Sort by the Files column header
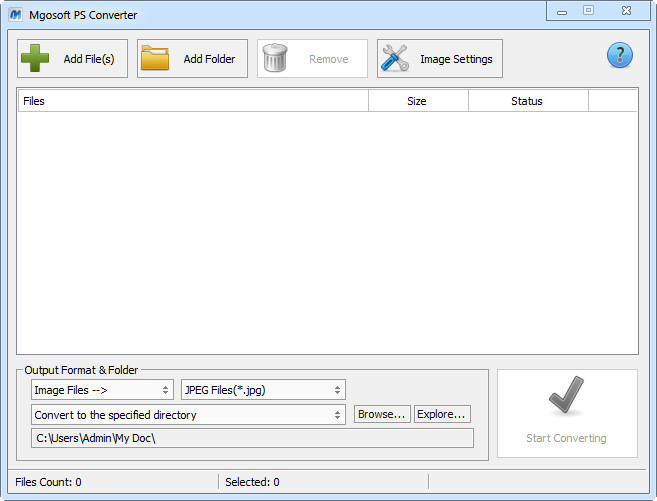 pyautogui.click(x=193, y=101)
